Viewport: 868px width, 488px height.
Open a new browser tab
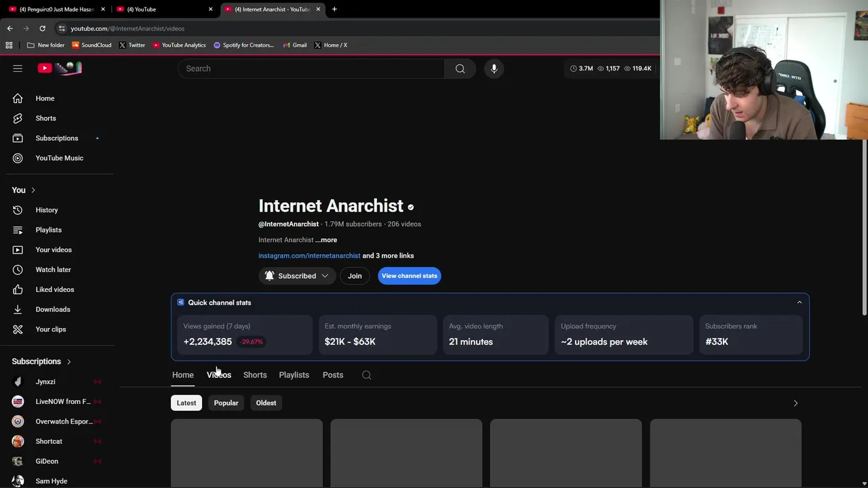(334, 9)
